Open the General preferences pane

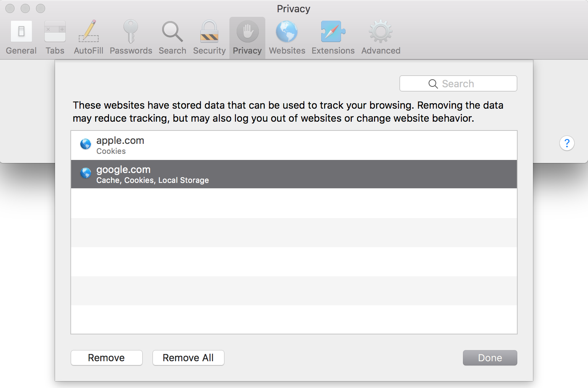tap(21, 37)
